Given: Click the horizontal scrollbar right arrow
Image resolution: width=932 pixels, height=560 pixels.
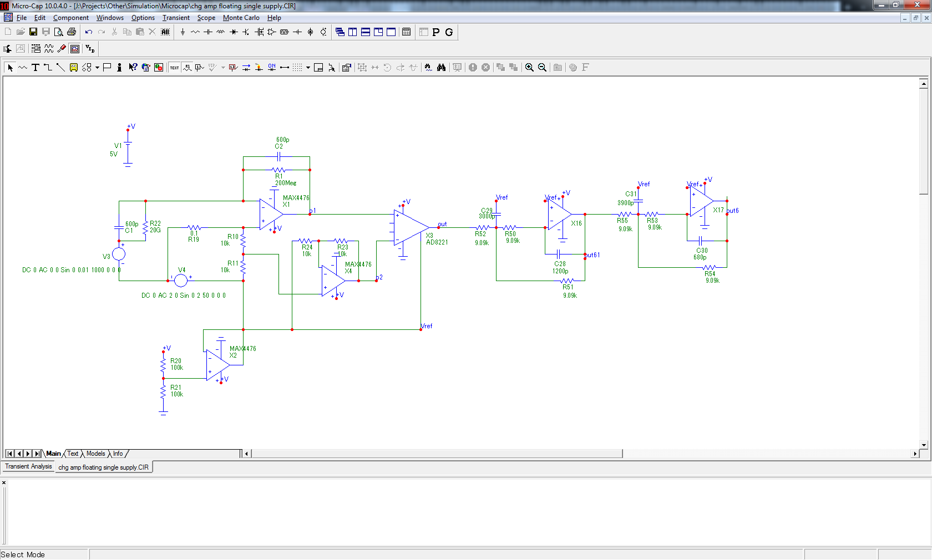Looking at the screenshot, I should 915,454.
